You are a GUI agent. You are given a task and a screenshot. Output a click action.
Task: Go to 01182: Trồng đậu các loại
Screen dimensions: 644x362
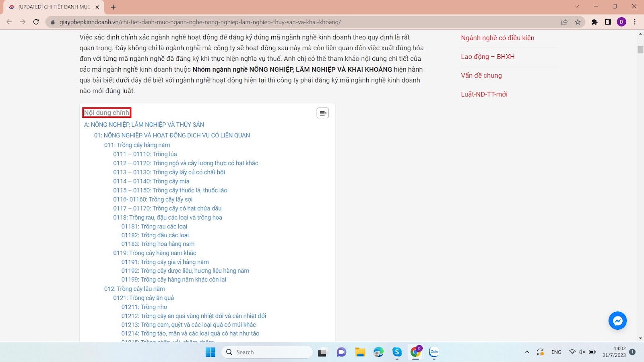coord(155,235)
